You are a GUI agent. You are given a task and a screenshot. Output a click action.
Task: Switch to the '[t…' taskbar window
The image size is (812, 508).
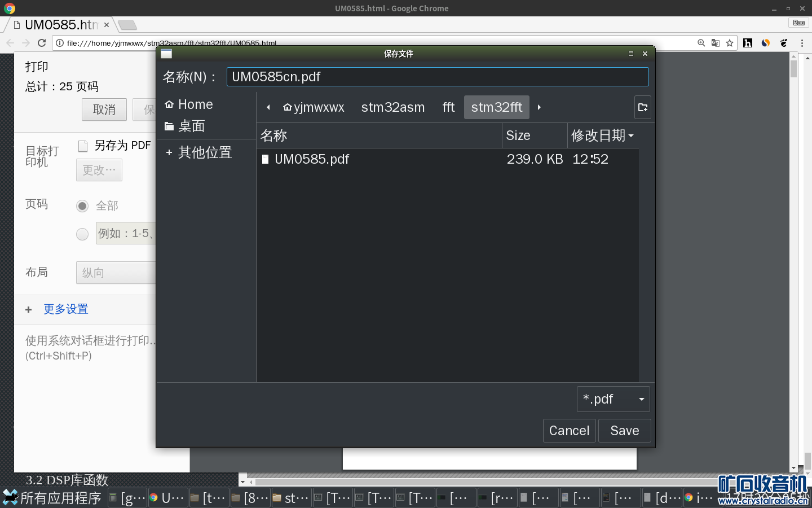[209, 498]
